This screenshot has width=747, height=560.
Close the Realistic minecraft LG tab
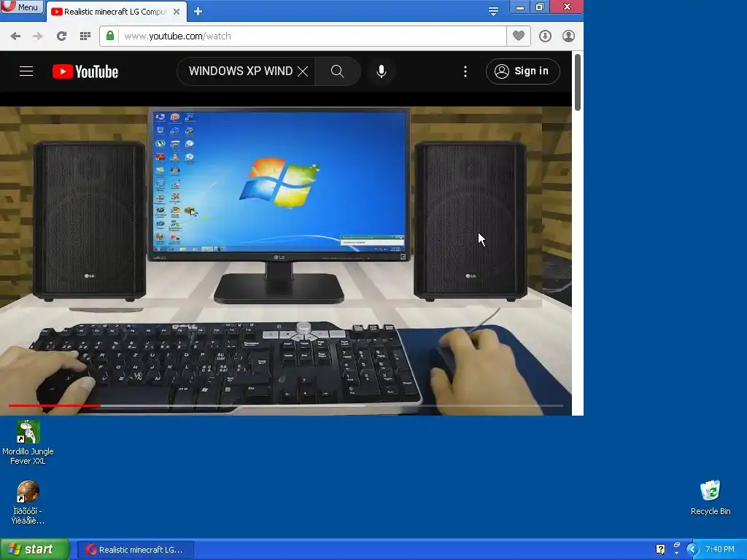click(x=177, y=12)
